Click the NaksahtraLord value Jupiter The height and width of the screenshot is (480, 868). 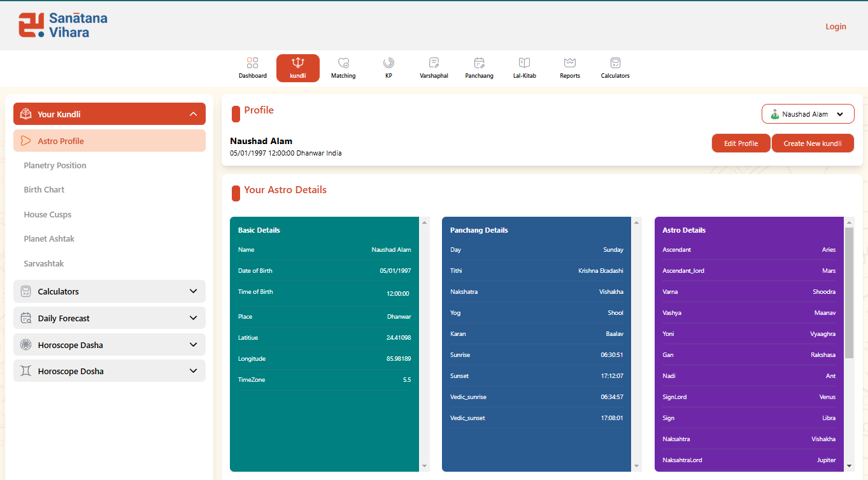pyautogui.click(x=827, y=460)
